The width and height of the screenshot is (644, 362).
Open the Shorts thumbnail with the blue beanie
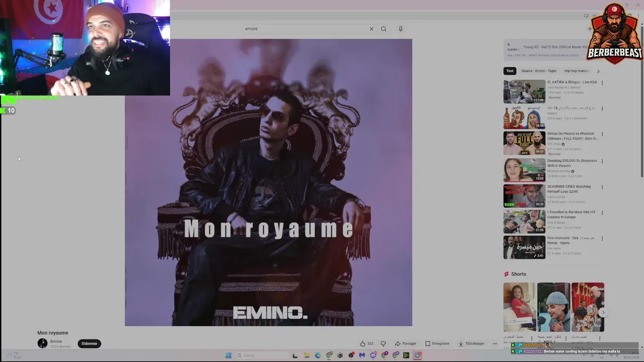pyautogui.click(x=553, y=307)
